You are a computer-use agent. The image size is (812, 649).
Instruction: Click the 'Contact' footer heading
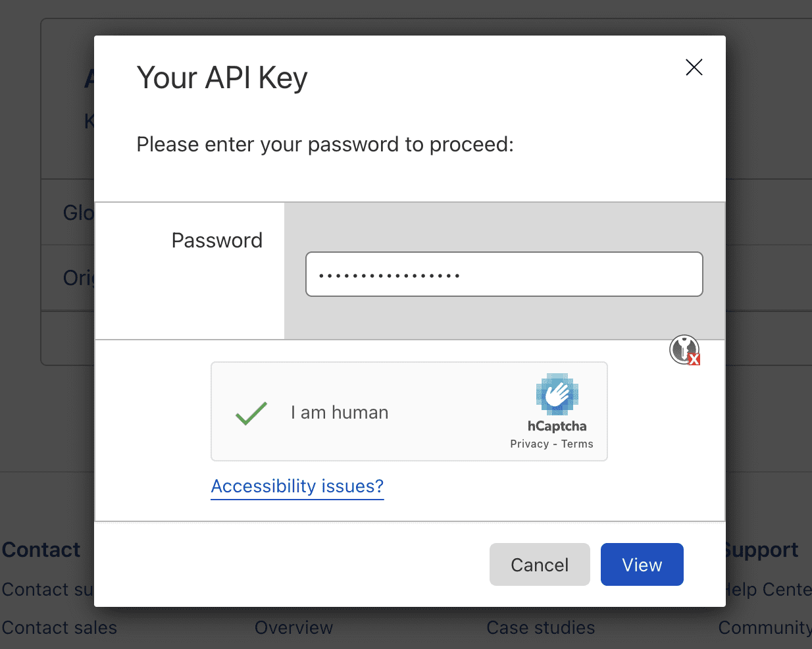point(41,550)
